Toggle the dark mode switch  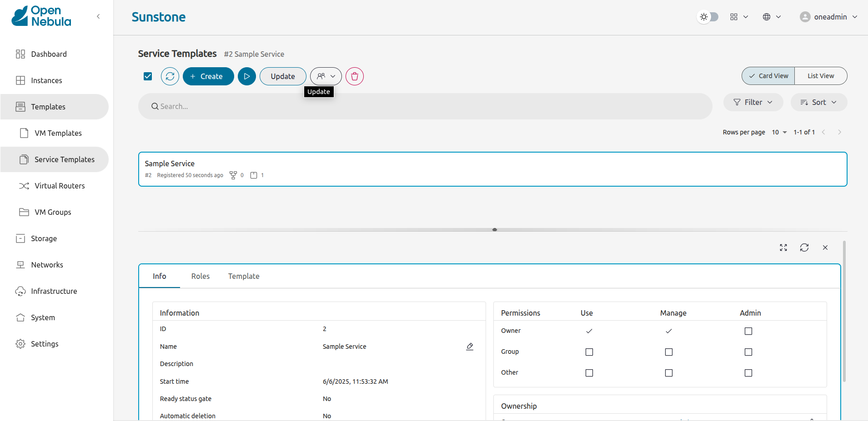tap(707, 17)
